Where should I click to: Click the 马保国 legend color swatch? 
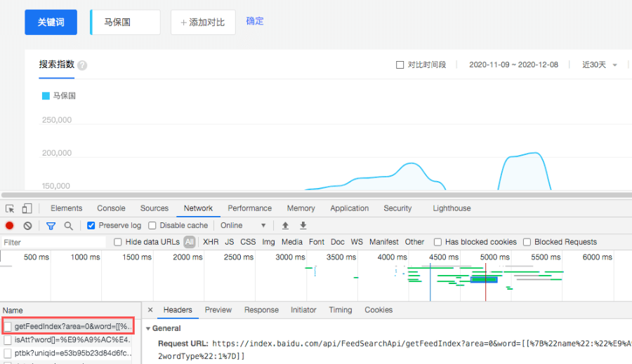click(x=46, y=96)
